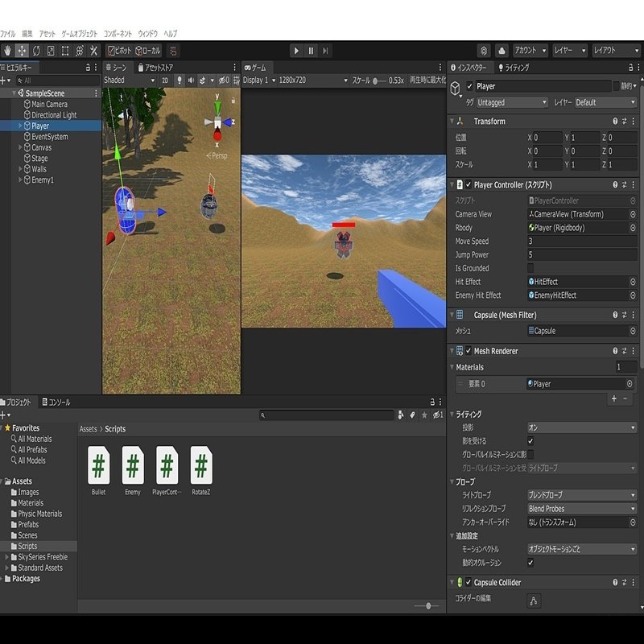Add material element plus button
644x644 pixels.
click(x=614, y=398)
